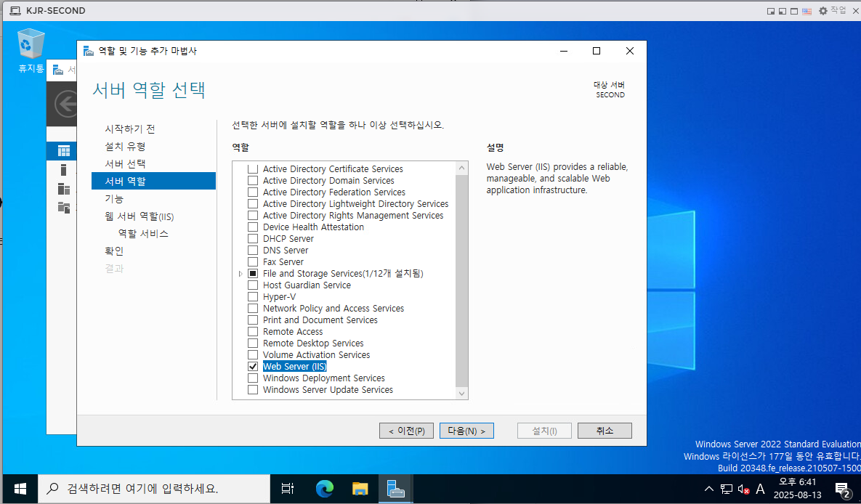This screenshot has height=504, width=861.
Task: Go to 웹 서버 역할(IIS) wizard step
Action: (140, 216)
